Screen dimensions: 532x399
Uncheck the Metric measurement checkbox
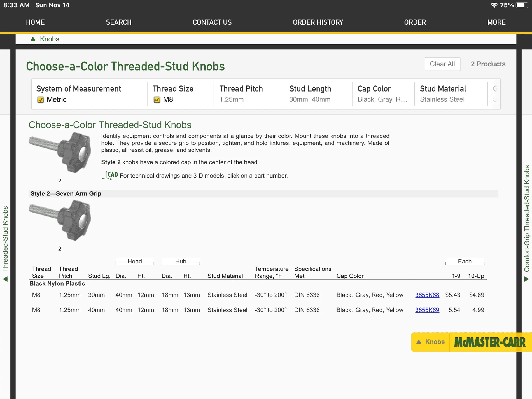(x=41, y=100)
